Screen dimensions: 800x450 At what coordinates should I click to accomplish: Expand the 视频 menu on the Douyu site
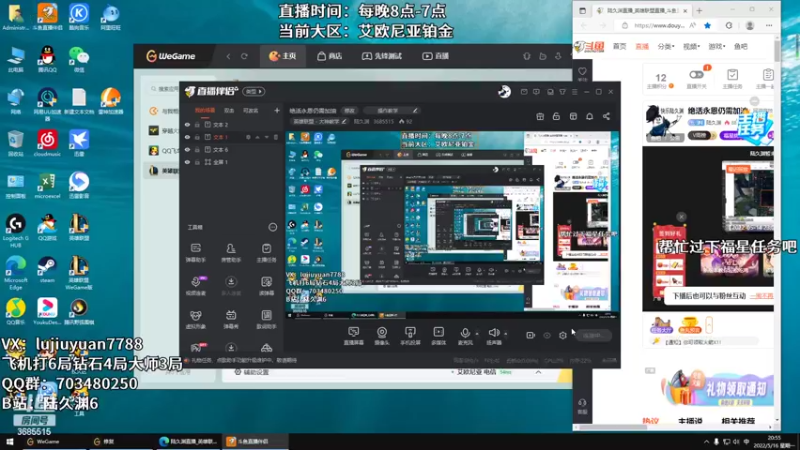point(691,46)
